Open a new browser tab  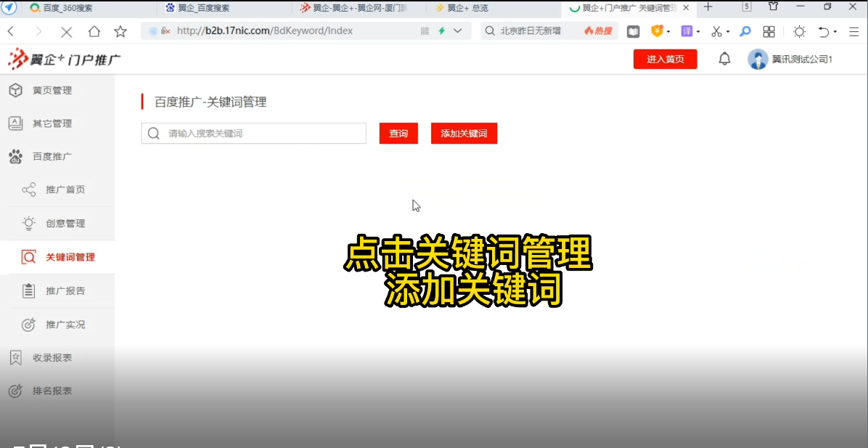click(x=708, y=7)
